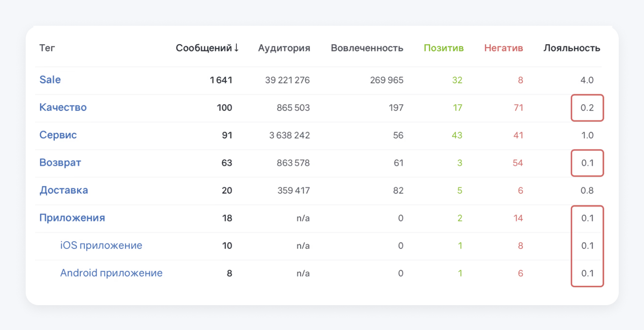Screen dimensions: 644x330
Task: Click loyalty value 0.8
Action: (587, 190)
